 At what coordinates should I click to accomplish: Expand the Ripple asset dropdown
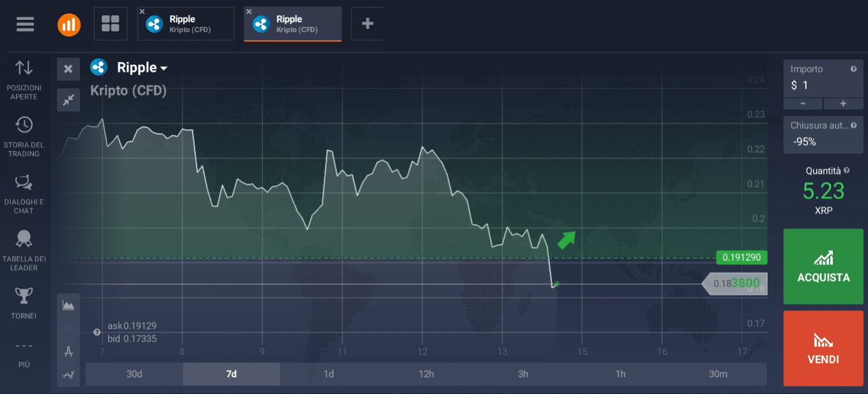coord(142,67)
